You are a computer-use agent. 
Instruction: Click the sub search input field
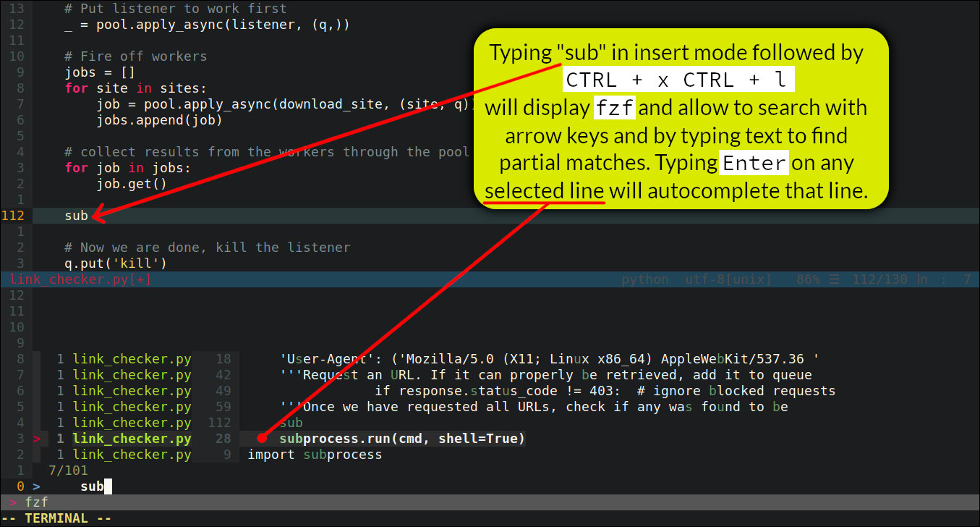click(92, 486)
